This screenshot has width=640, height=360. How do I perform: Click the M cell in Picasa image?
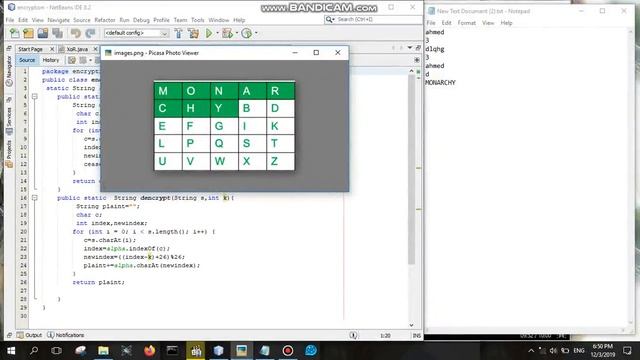click(168, 91)
